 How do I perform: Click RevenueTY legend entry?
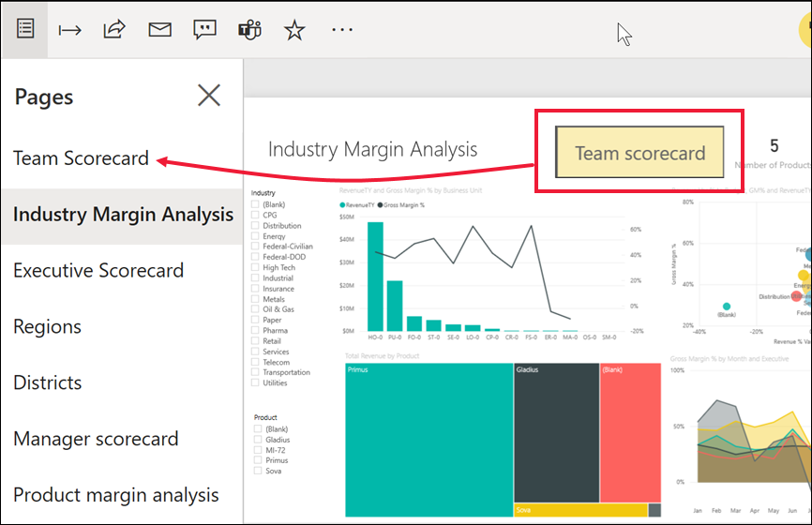pyautogui.click(x=357, y=205)
